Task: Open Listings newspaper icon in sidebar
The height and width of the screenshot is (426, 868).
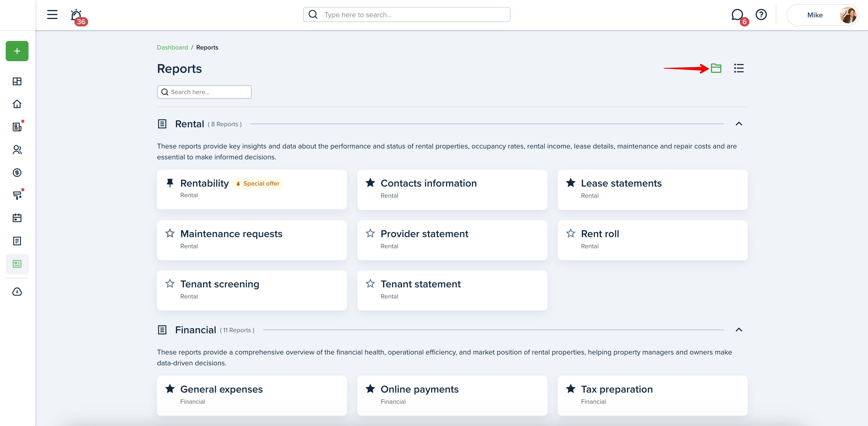Action: (x=17, y=127)
